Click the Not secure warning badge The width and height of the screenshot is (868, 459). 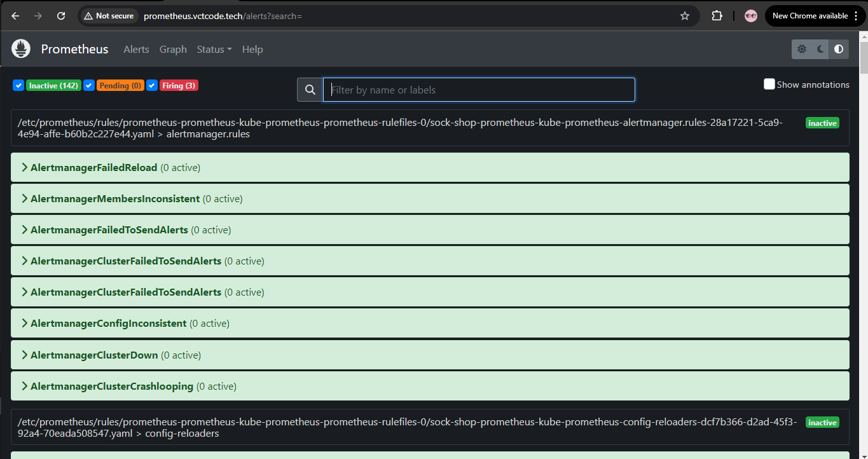109,16
